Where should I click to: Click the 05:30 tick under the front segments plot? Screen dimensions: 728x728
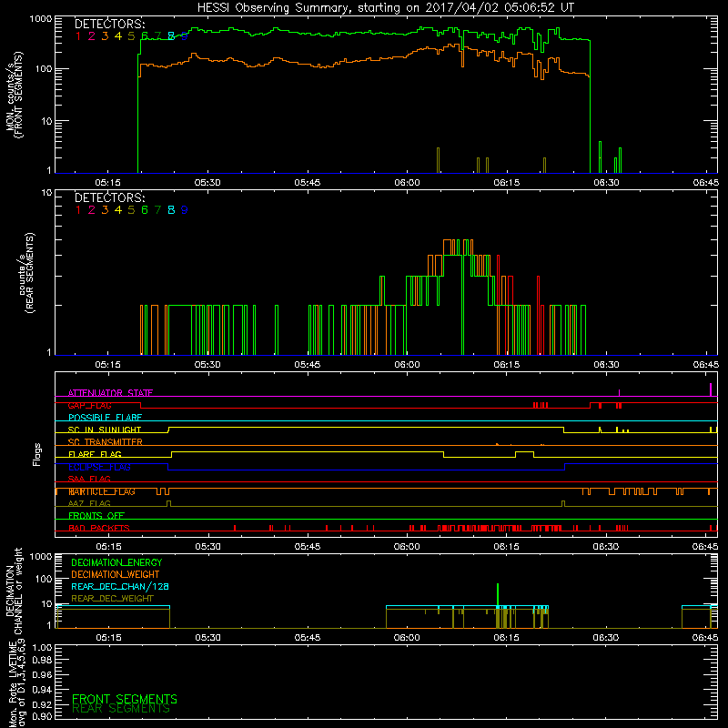click(207, 183)
